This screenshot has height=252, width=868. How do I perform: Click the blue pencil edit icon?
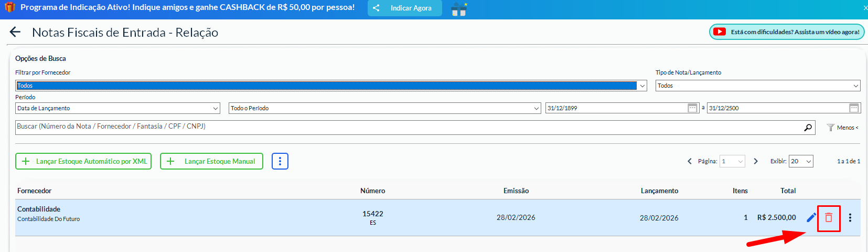811,217
